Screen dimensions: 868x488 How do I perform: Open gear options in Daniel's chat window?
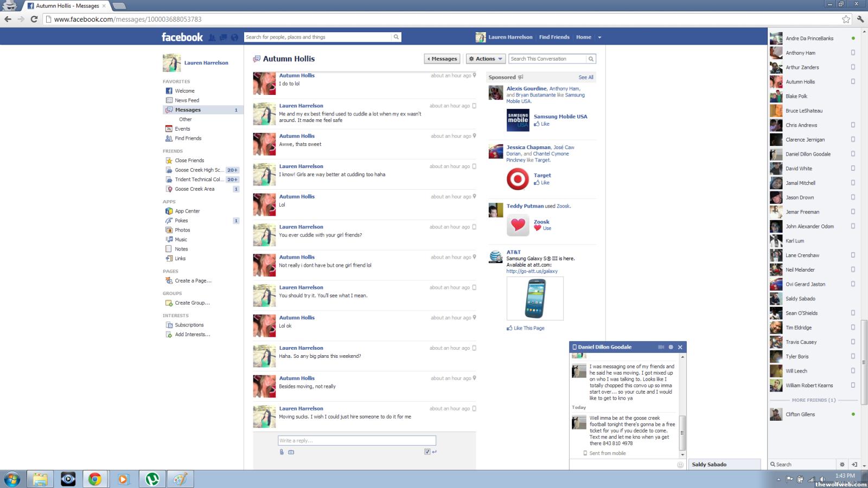671,347
